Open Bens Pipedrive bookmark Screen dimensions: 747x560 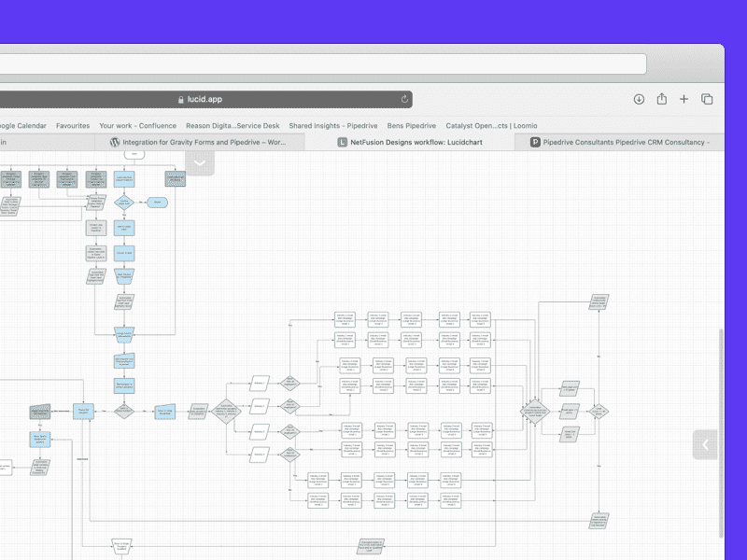click(412, 126)
